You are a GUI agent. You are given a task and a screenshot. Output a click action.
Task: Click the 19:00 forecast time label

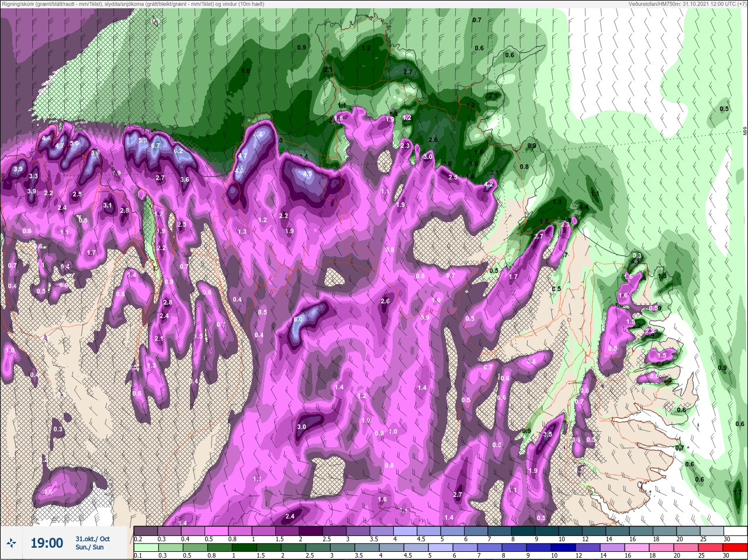pyautogui.click(x=47, y=543)
